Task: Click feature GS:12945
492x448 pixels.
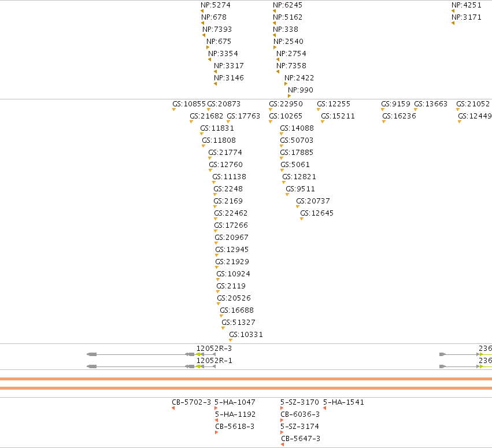Action: [x=232, y=250]
